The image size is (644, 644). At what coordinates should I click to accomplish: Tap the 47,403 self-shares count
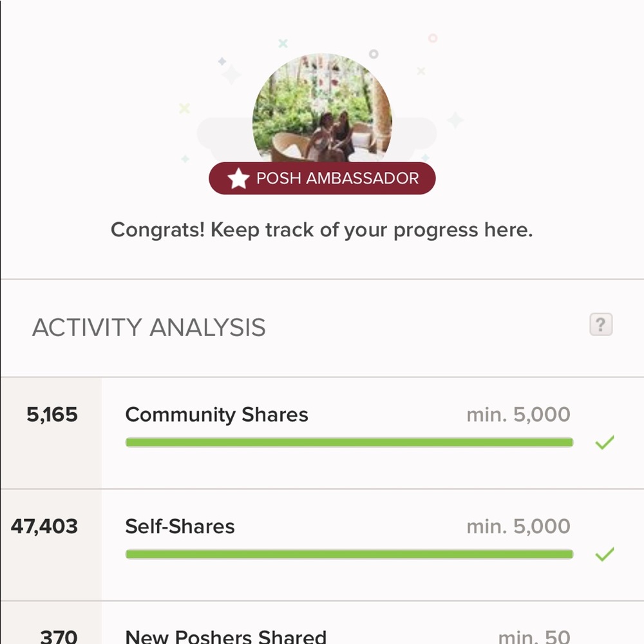tap(44, 527)
